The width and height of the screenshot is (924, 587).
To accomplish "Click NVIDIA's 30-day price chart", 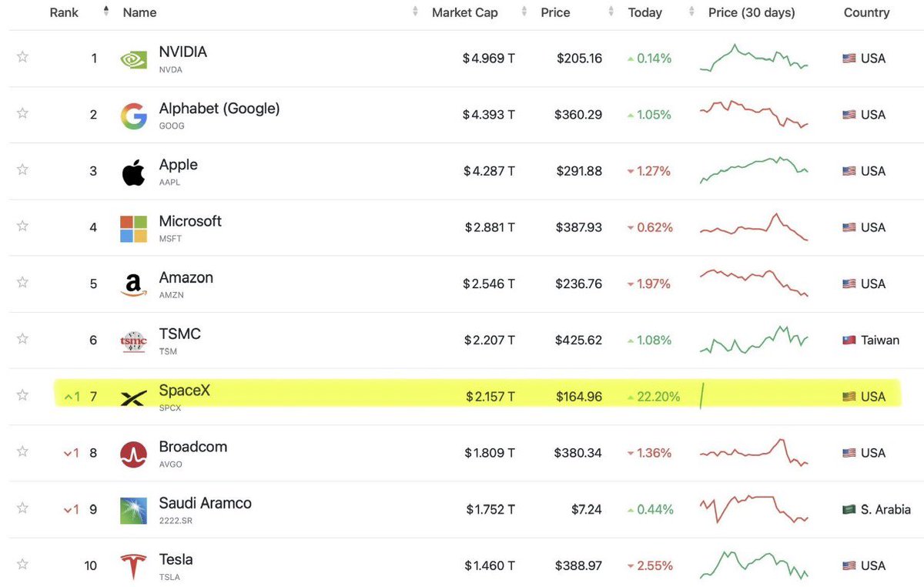I will (754, 59).
